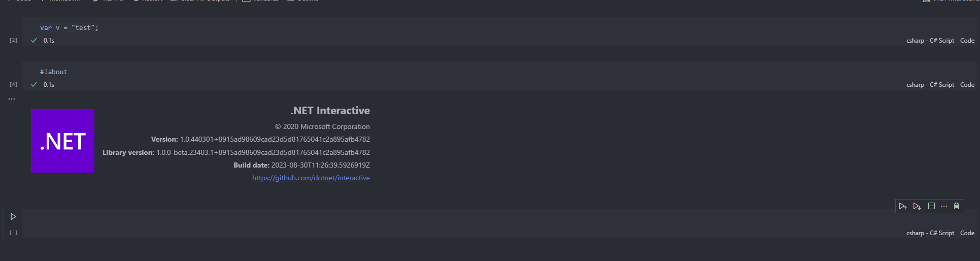Image resolution: width=980 pixels, height=261 pixels.
Task: Run the empty bottom cell
Action: tap(13, 217)
